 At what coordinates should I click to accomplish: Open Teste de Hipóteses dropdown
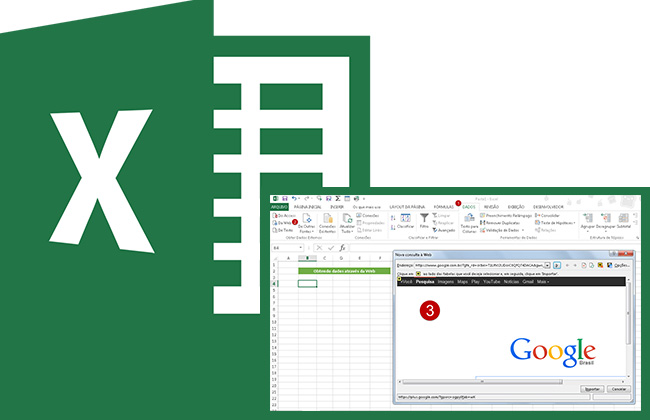click(555, 223)
